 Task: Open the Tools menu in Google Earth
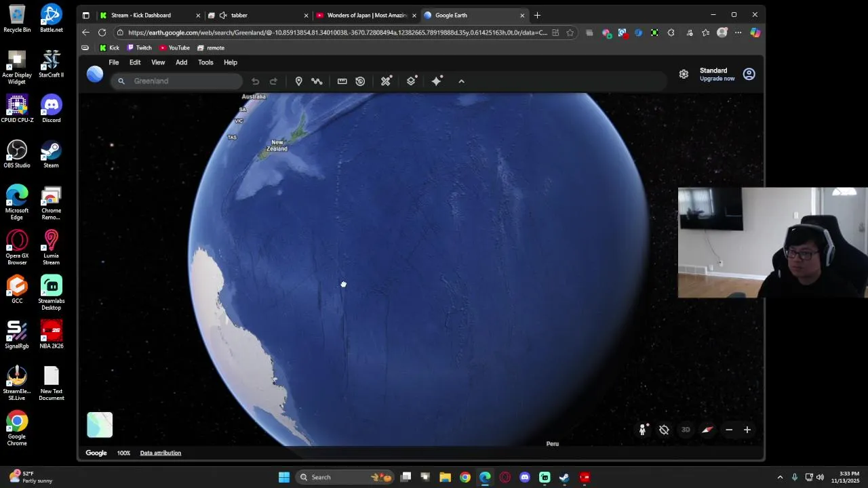tap(205, 62)
